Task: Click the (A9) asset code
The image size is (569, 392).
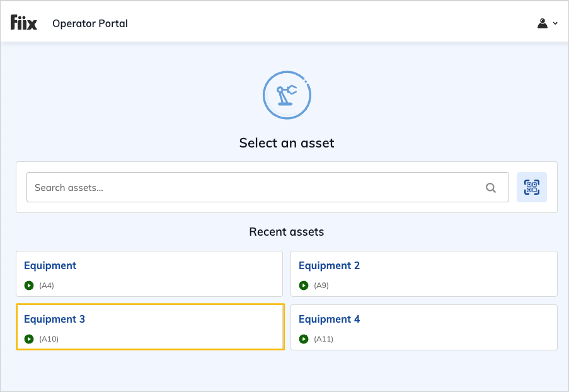Action: (x=321, y=285)
